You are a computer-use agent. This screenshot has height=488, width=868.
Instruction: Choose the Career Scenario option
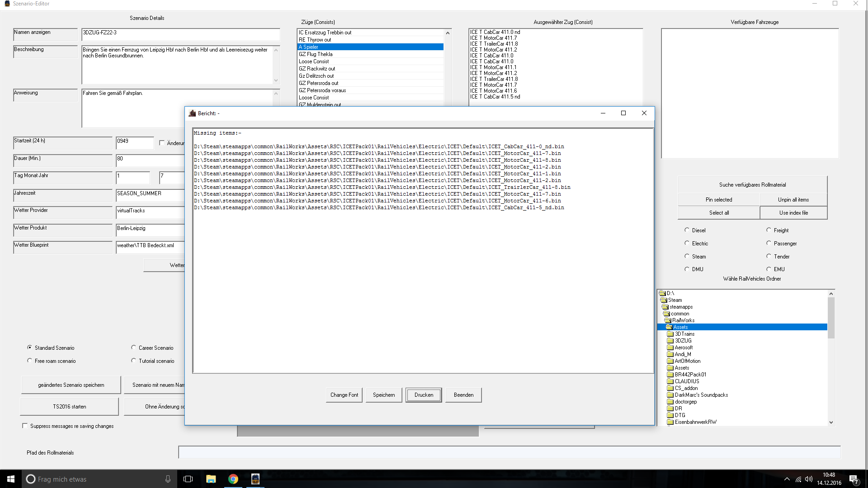pos(133,347)
